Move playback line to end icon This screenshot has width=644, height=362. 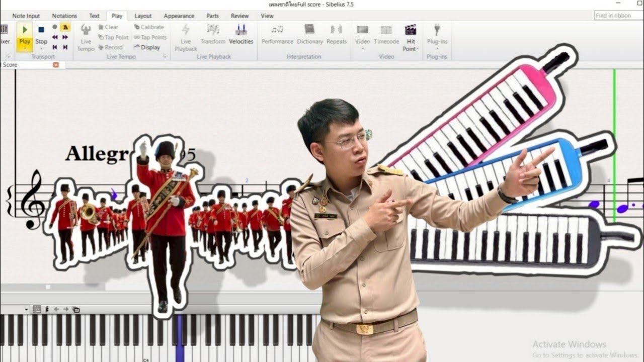65,47
